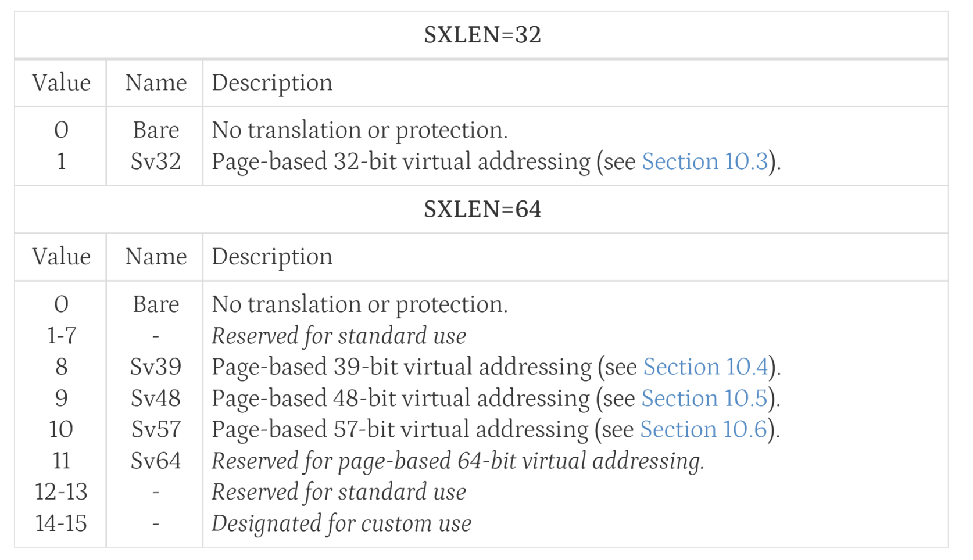Select the Sv64 name cell
This screenshot has width=973, height=560.
point(156,461)
